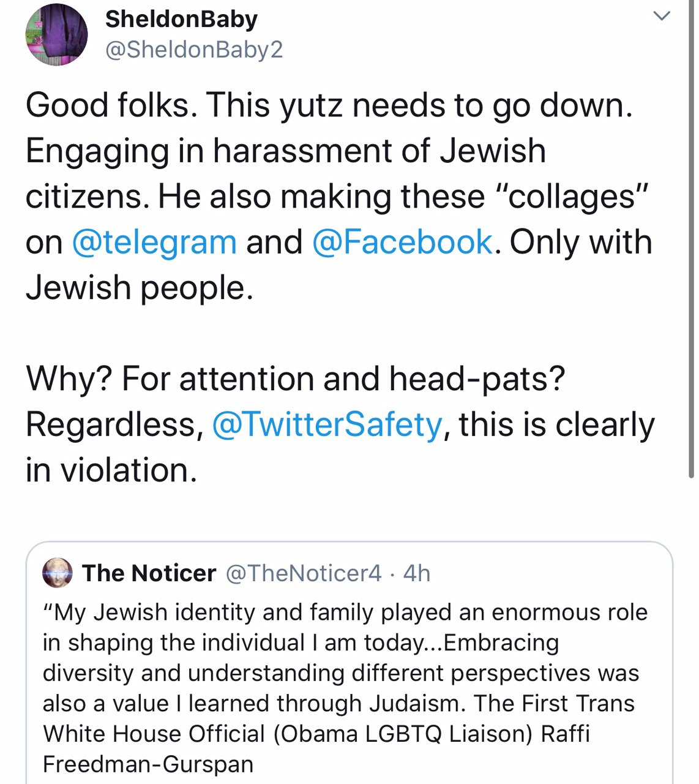699x784 pixels.
Task: Open The Noticer avatar in quoted tweet
Action: pos(58,573)
